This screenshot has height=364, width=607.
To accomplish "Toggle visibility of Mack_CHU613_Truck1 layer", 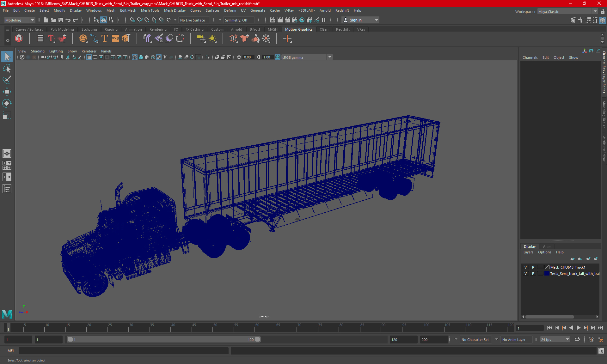I will coord(525,267).
